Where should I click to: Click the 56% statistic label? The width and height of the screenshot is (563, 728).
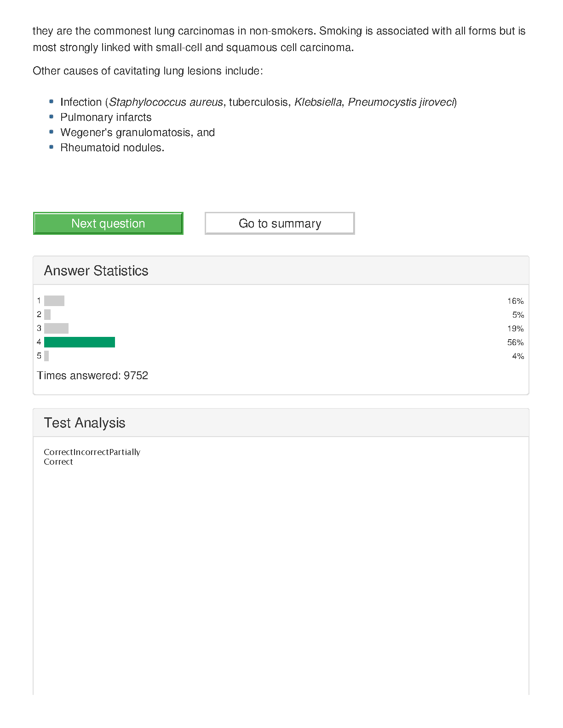(515, 342)
